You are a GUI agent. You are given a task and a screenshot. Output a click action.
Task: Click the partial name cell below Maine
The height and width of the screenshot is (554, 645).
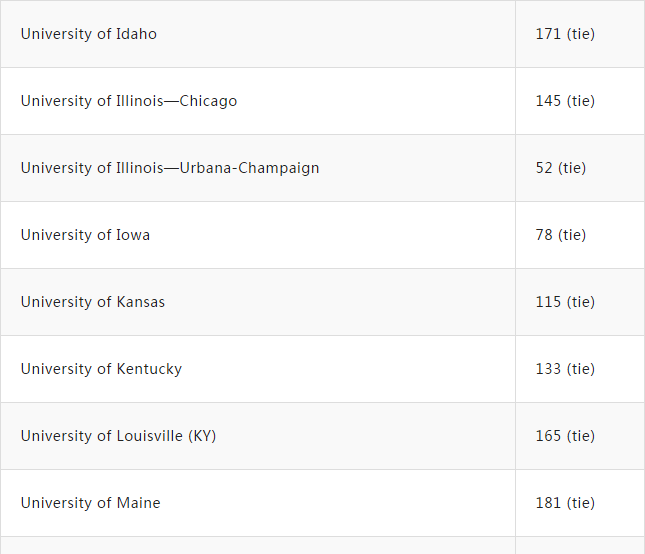point(258,546)
